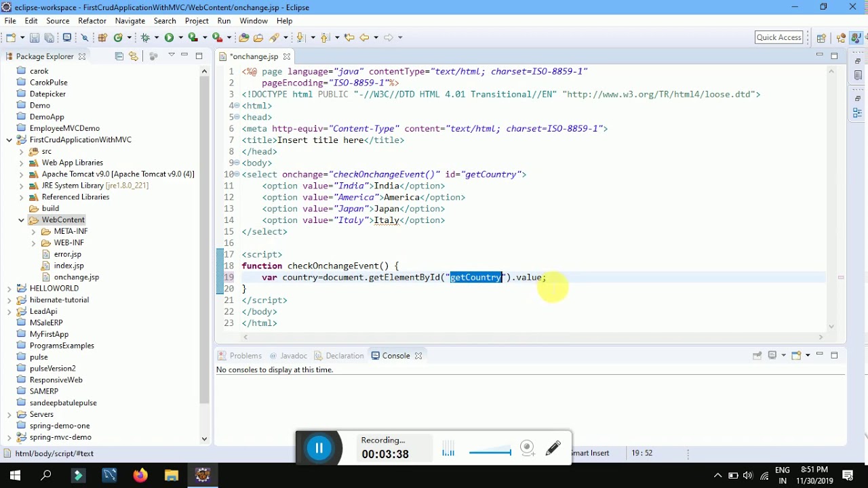Open the New file dropdown arrow
Image resolution: width=868 pixels, height=488 pixels.
[21, 37]
